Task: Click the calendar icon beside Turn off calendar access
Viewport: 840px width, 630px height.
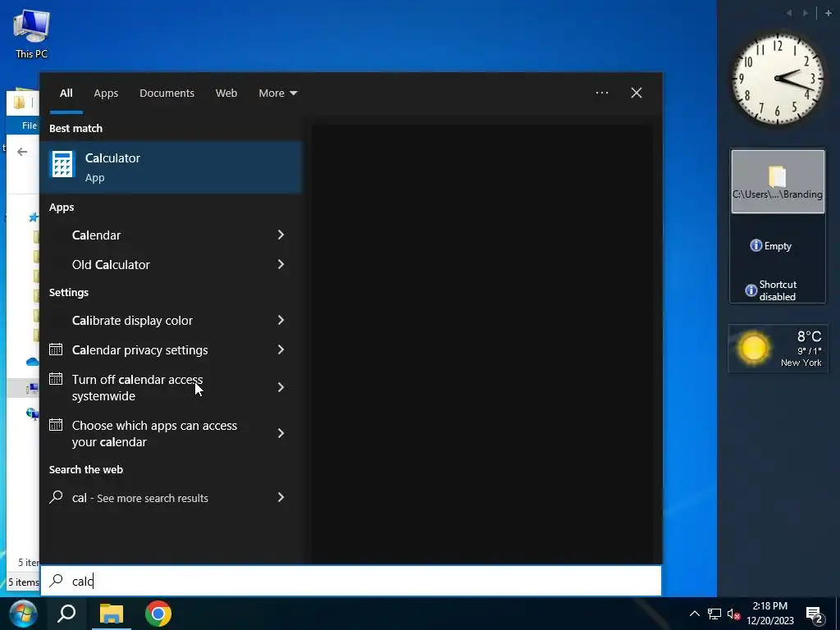Action: click(56, 379)
